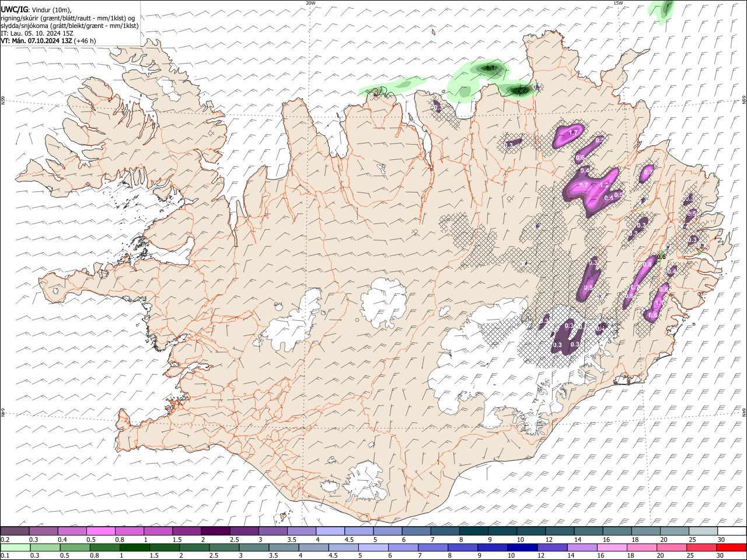This screenshot has height=560, width=747.
Task: Click the bottom-row legend swatch between 3 and 3.5
Action: tap(254, 548)
